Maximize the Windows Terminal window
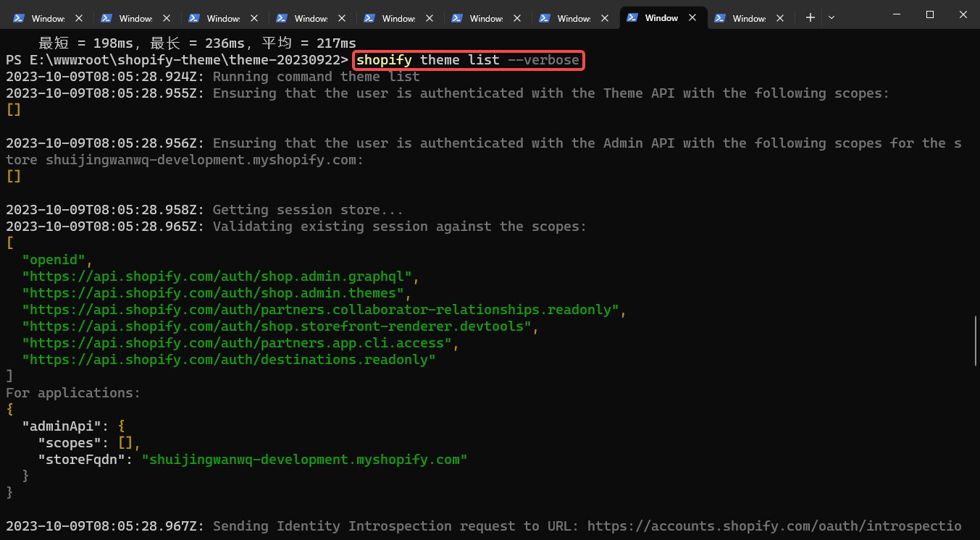The image size is (980, 540). pyautogui.click(x=929, y=14)
